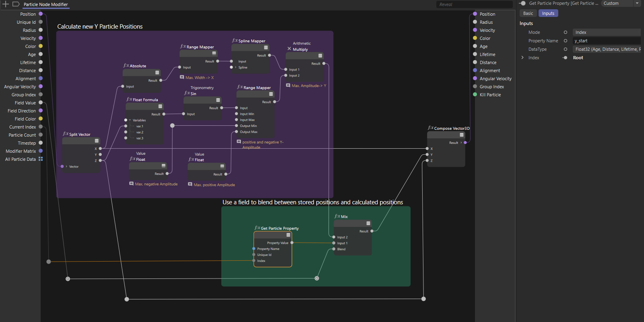Viewport: 644px width, 322px height.
Task: Click the yellow Color input port
Action: (41, 46)
